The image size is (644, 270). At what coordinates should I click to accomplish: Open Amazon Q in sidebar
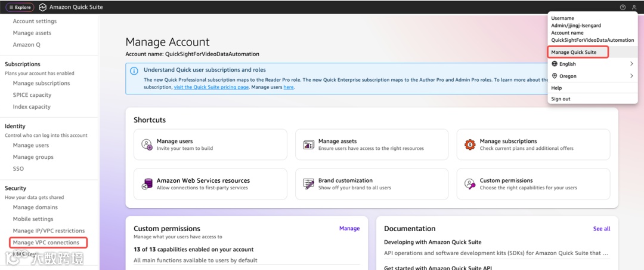(27, 44)
